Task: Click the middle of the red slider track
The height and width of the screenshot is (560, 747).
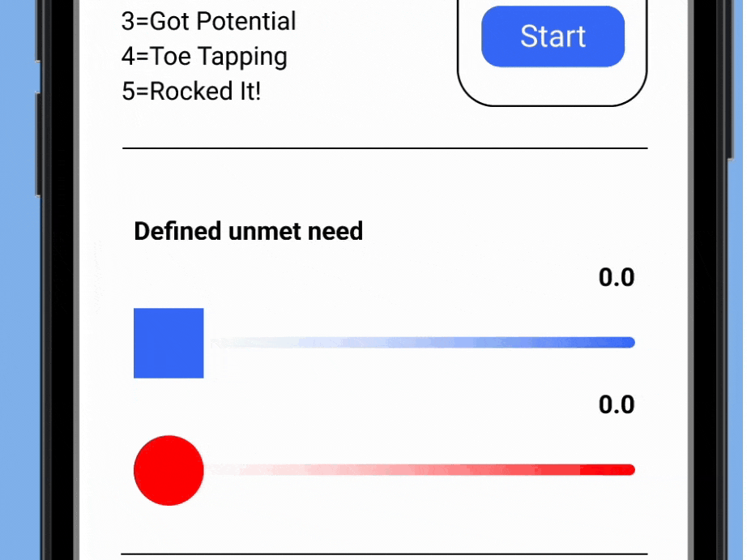Action: click(x=423, y=470)
